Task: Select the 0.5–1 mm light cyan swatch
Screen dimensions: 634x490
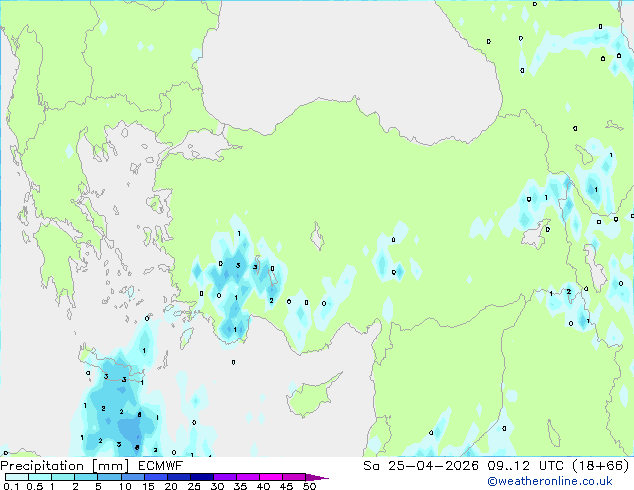Action: coord(40,477)
